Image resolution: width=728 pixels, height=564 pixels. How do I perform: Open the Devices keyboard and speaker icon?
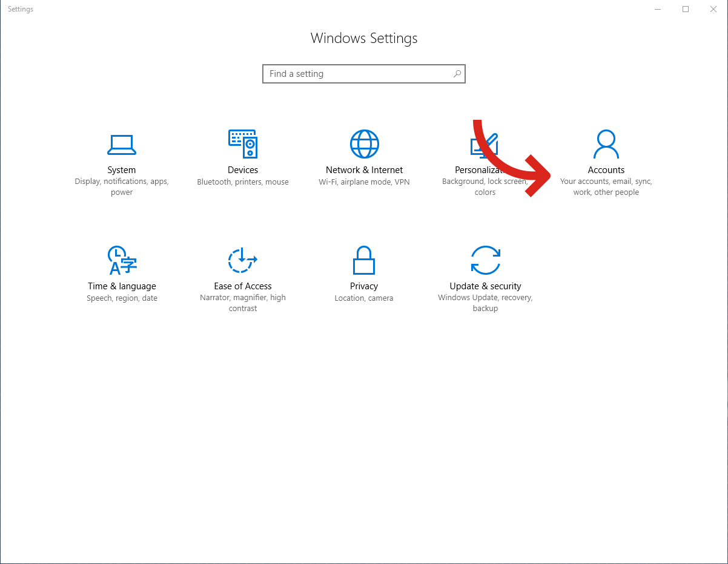click(x=243, y=144)
